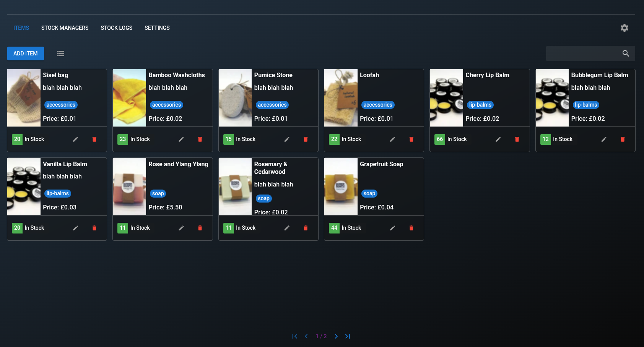The height and width of the screenshot is (347, 644).
Task: Edit the Sisel bag item
Action: [x=75, y=139]
